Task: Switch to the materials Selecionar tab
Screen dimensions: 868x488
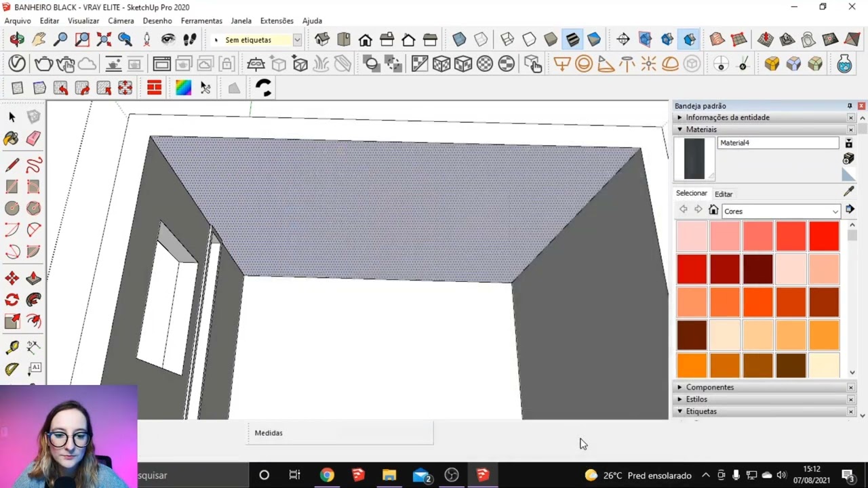Action: [x=691, y=193]
